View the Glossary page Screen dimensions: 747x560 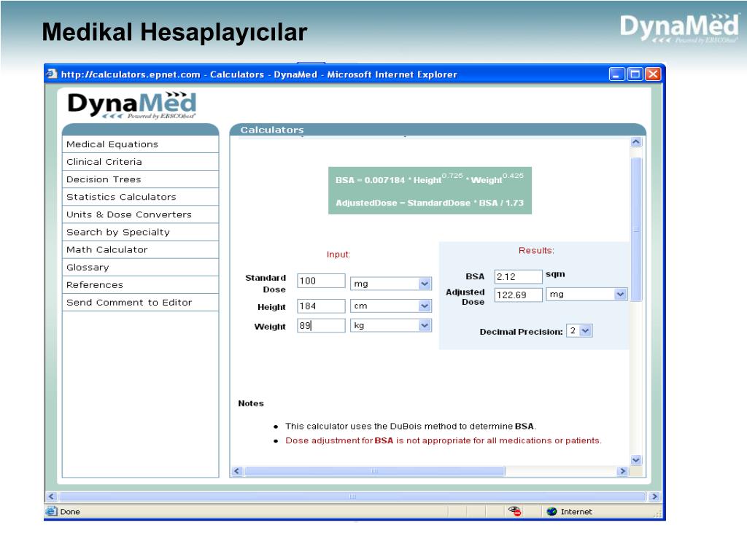click(x=141, y=268)
